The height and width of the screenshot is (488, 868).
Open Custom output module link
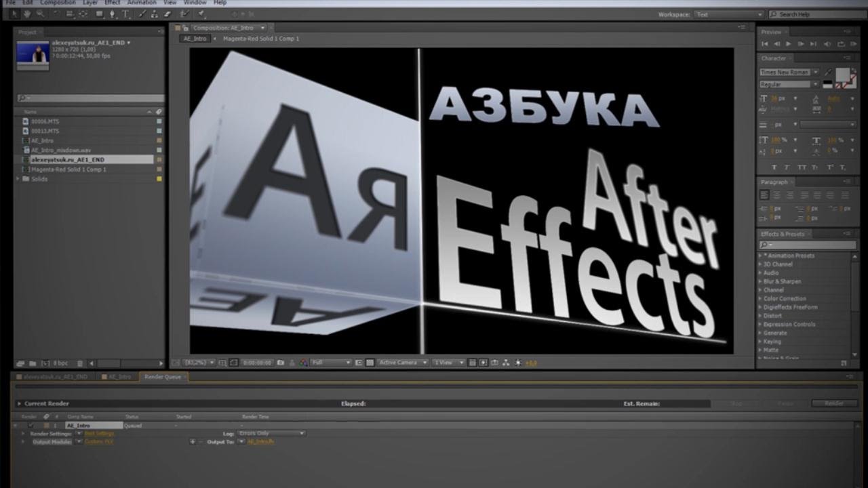(x=99, y=441)
